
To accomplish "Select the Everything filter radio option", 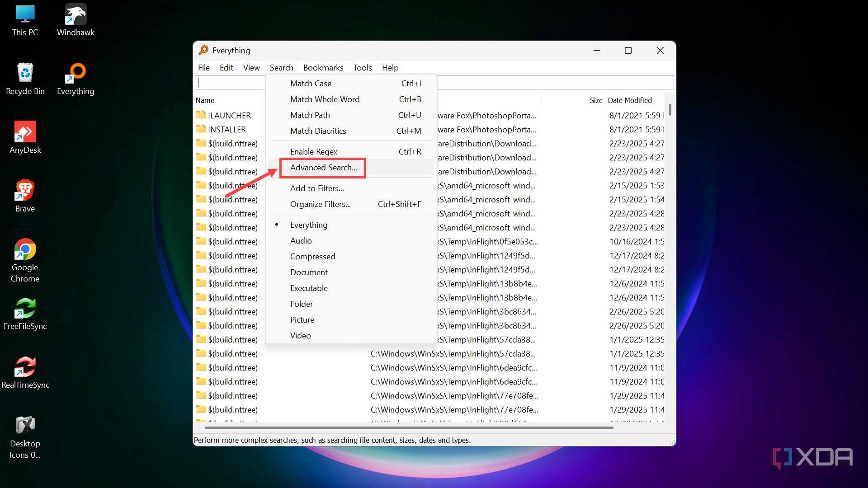I will 351,225.
